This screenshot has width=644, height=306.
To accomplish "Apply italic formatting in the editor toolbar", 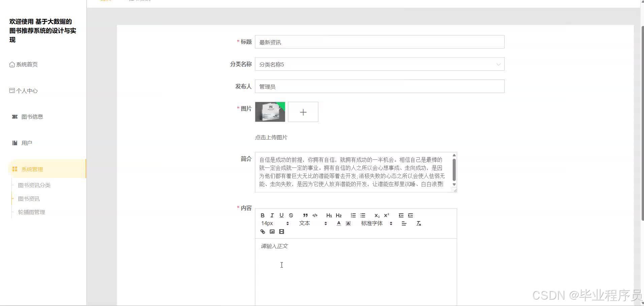I will [x=272, y=215].
